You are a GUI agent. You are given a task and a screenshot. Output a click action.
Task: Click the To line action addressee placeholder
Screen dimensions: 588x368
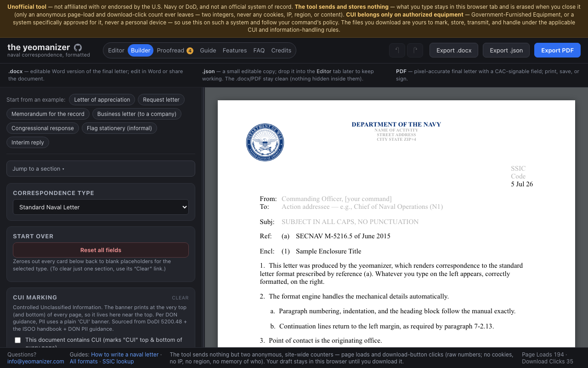pyautogui.click(x=362, y=207)
